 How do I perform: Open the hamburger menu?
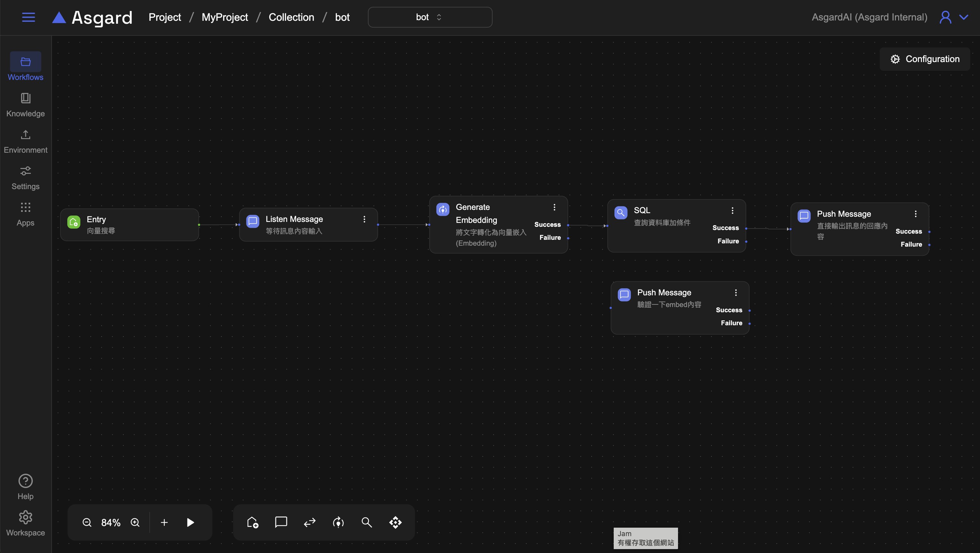[29, 17]
